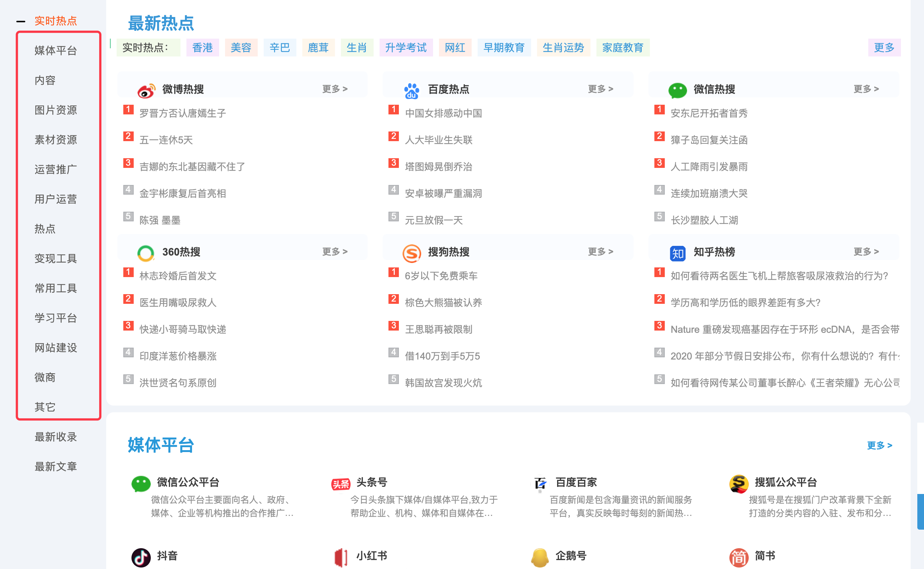The width and height of the screenshot is (924, 569).
Task: Click the Sohu fox icon of 搜狐公众平台
Action: pyautogui.click(x=739, y=484)
